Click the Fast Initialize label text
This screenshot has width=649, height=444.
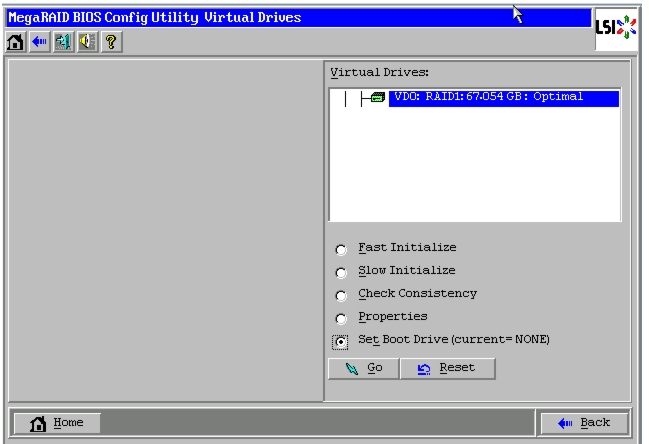407,247
